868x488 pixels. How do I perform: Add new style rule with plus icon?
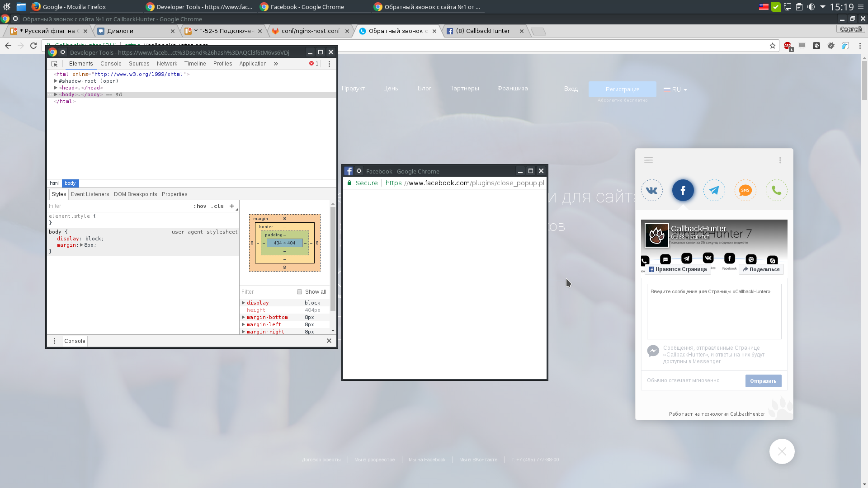pyautogui.click(x=232, y=206)
